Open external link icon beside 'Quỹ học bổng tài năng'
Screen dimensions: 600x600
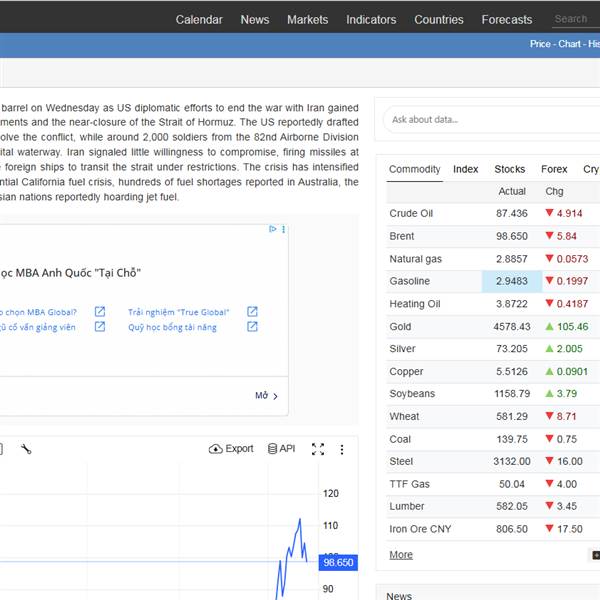pos(252,326)
